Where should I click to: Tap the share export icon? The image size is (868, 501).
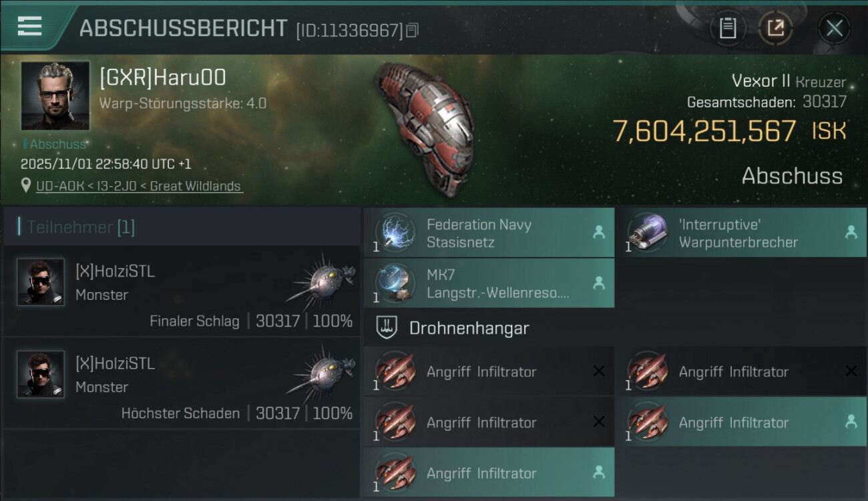775,28
